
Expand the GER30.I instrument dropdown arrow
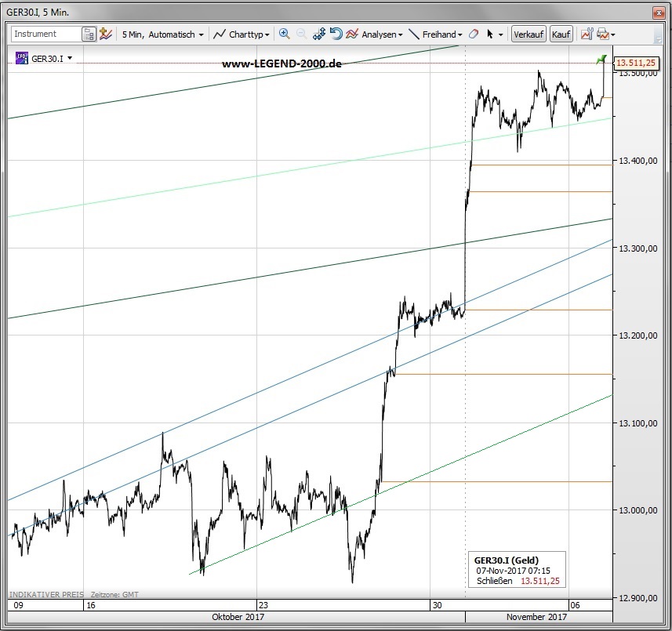[x=71, y=58]
